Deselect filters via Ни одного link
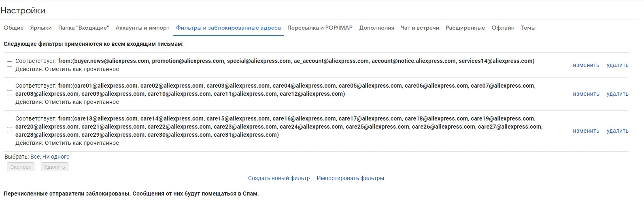 56,157
